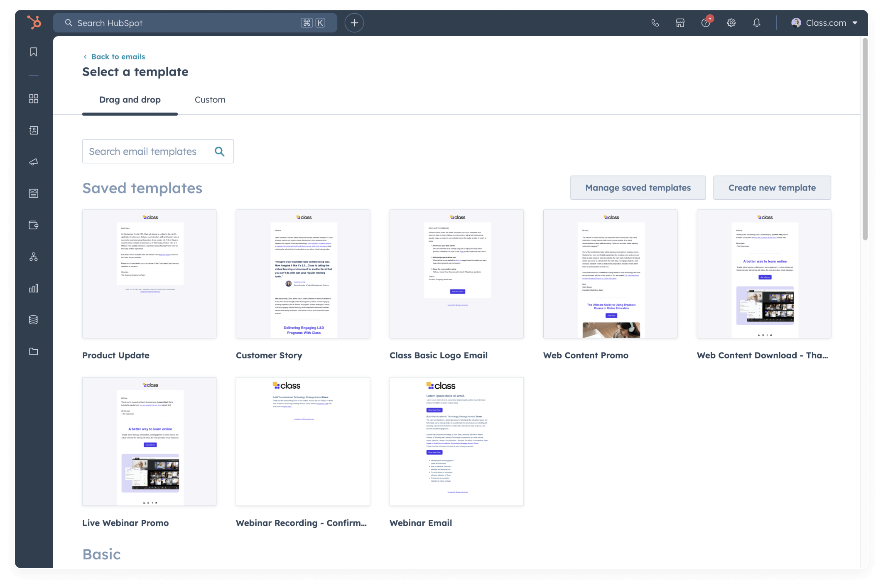The height and width of the screenshot is (588, 883).
Task: Click Manage saved templates button
Action: pyautogui.click(x=638, y=188)
